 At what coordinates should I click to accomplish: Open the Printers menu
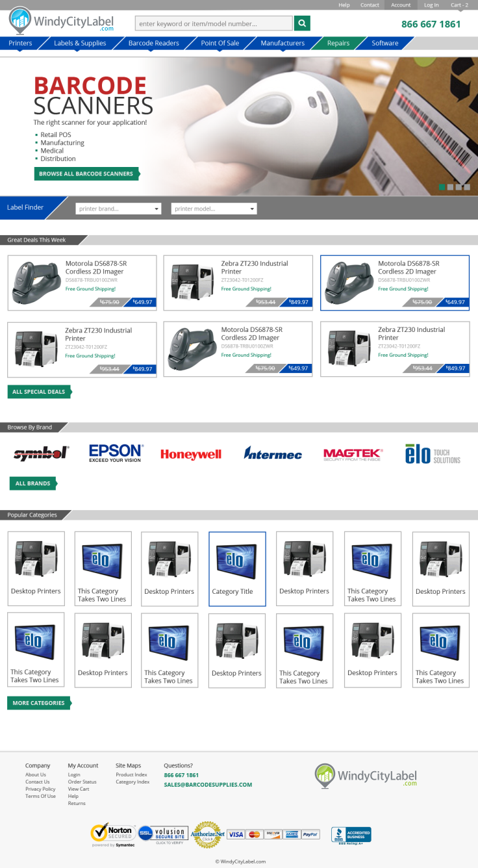20,43
